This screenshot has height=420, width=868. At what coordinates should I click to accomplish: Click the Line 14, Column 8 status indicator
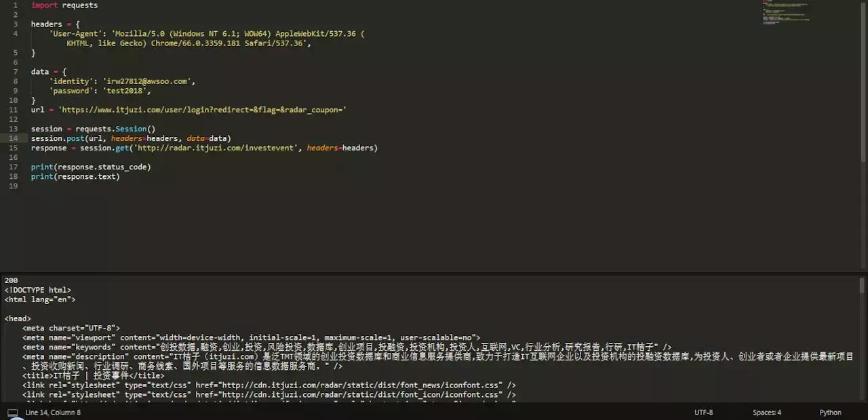pos(52,412)
